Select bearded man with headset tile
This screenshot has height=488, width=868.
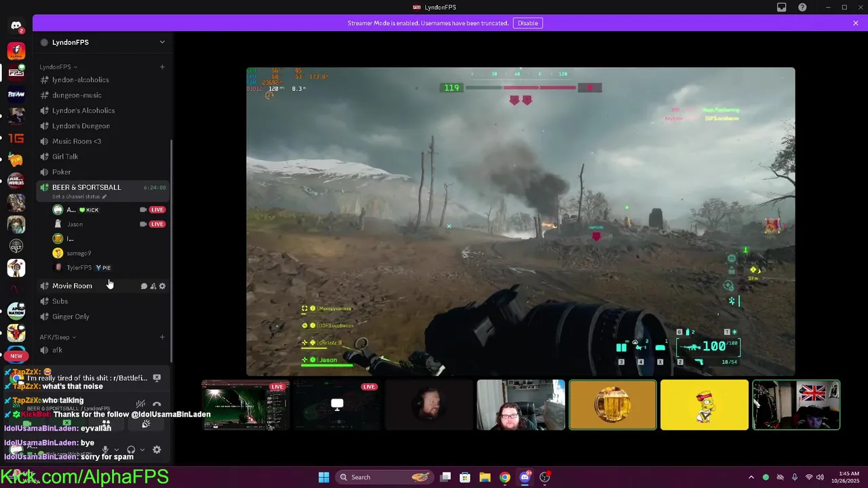click(429, 405)
